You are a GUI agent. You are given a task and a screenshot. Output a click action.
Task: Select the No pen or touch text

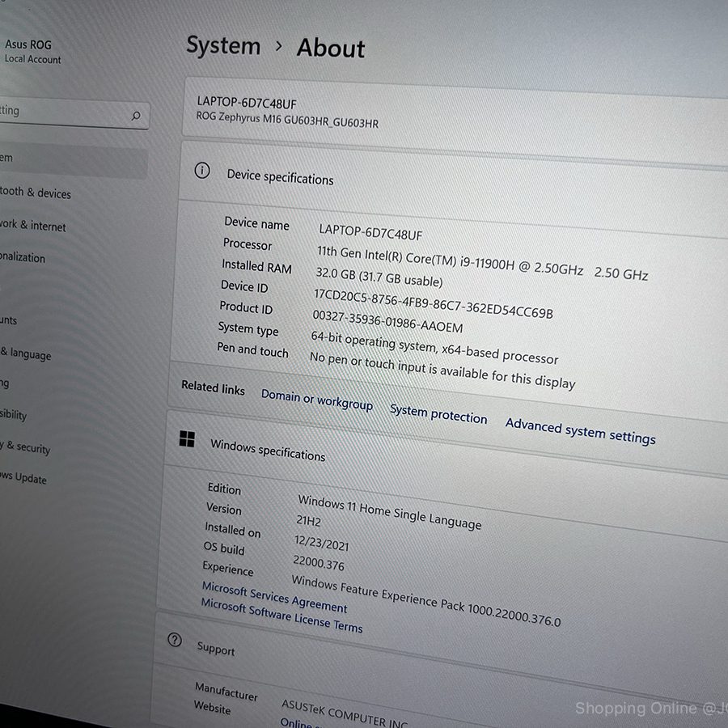442,370
